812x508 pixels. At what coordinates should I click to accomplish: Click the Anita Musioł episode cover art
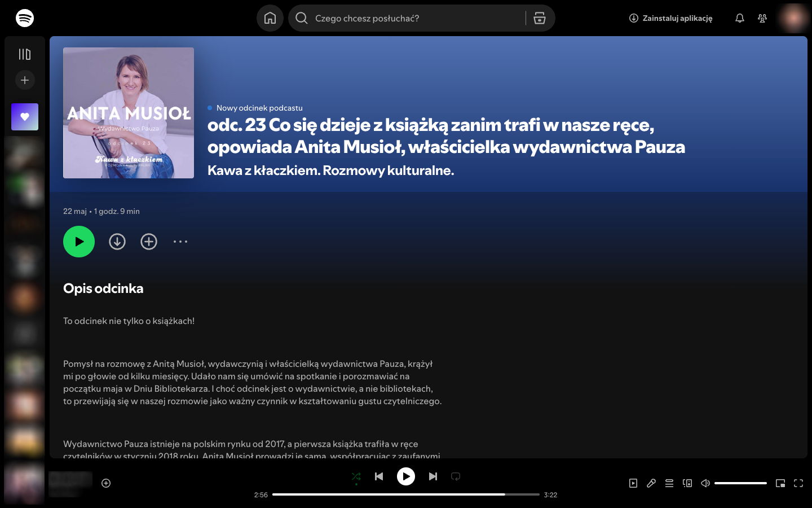[x=129, y=113]
